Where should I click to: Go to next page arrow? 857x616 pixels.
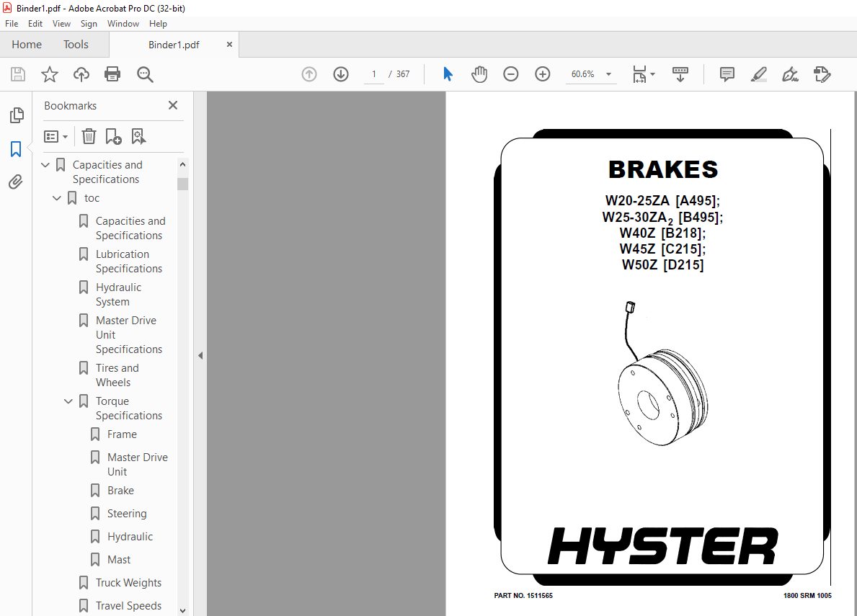point(341,74)
